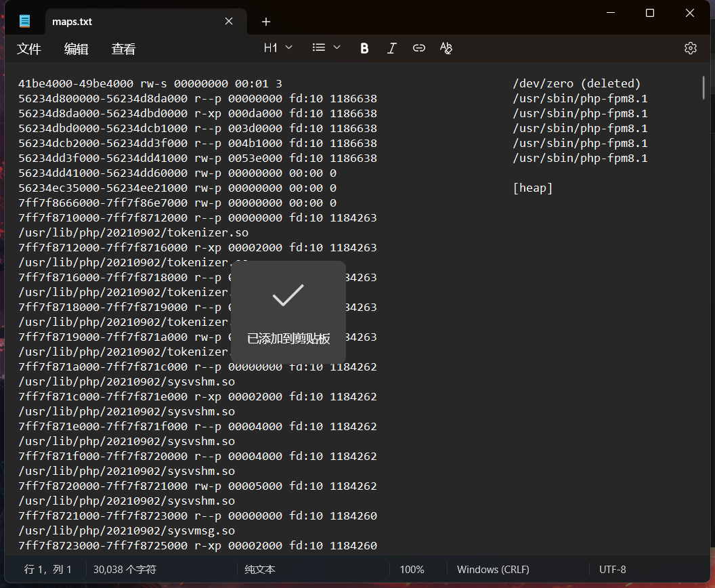Image resolution: width=715 pixels, height=588 pixels.
Task: Click the vertical scrollbar thumb
Action: click(x=703, y=87)
